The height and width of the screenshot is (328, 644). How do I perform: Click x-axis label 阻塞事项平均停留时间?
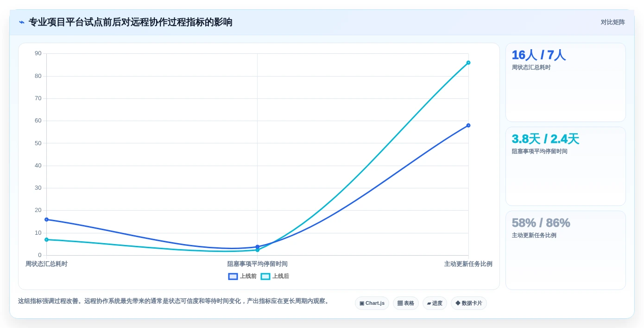[258, 264]
